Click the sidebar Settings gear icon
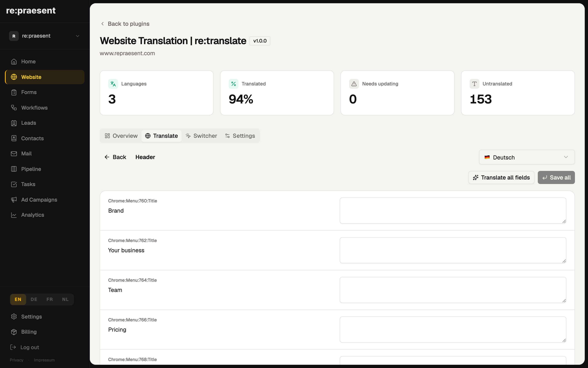Screen dimensions: 588x368 (14, 316)
